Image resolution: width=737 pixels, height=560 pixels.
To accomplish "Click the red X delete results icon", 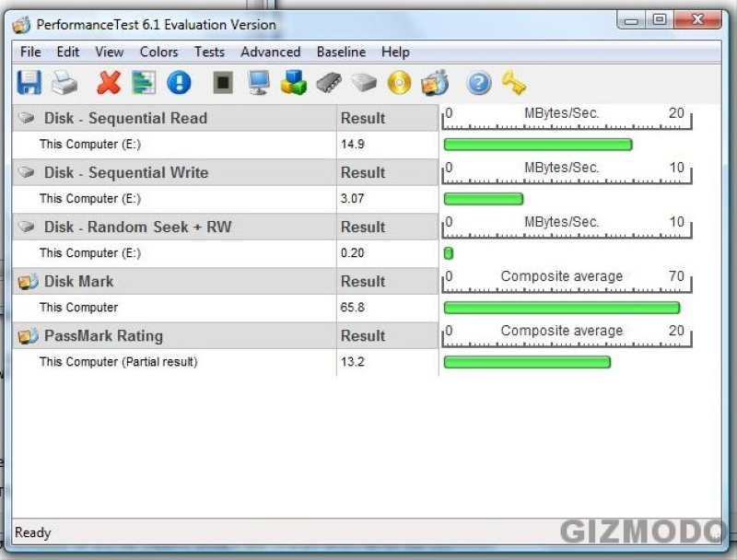I will pyautogui.click(x=109, y=83).
